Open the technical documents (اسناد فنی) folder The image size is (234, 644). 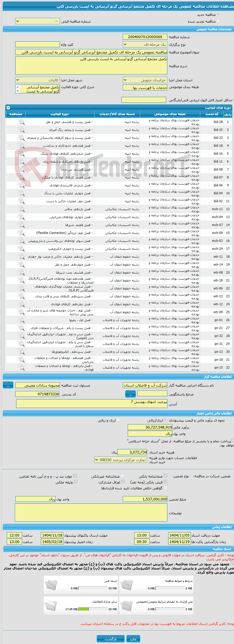click(51, 585)
